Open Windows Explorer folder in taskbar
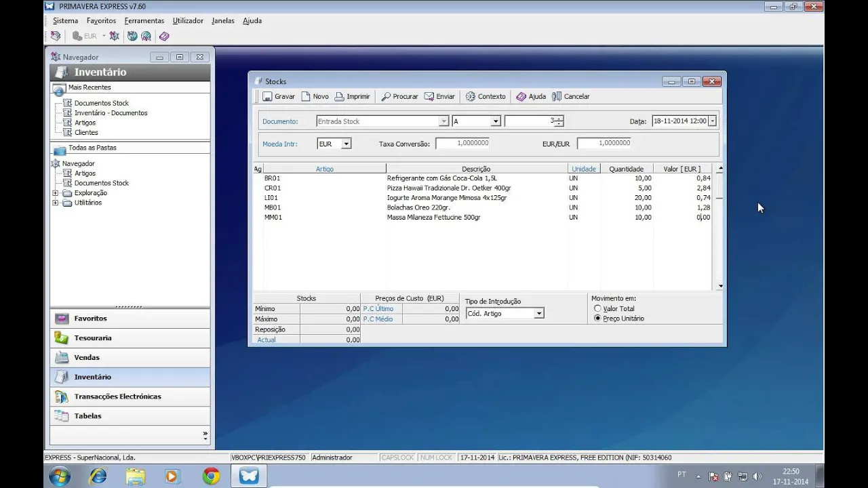 [136, 476]
